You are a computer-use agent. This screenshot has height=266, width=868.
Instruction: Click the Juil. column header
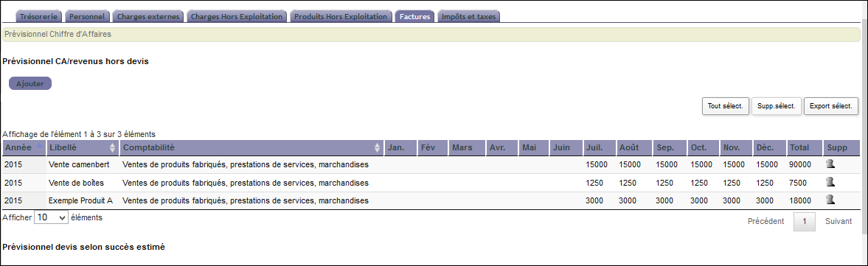600,147
